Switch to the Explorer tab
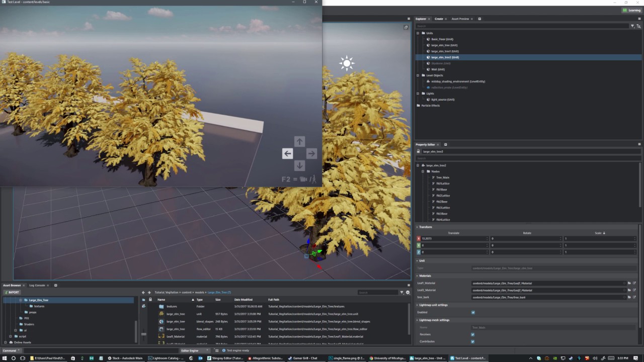Viewport: 644px width, 362px height. tap(422, 19)
